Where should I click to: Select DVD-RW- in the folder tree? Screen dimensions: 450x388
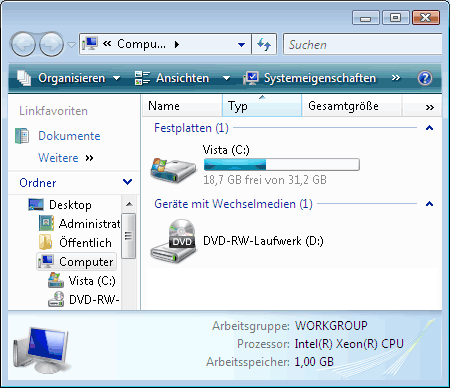click(94, 300)
